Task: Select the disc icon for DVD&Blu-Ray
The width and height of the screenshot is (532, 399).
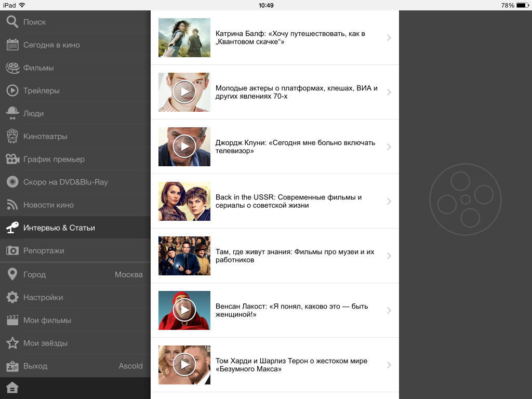Action: click(x=12, y=182)
